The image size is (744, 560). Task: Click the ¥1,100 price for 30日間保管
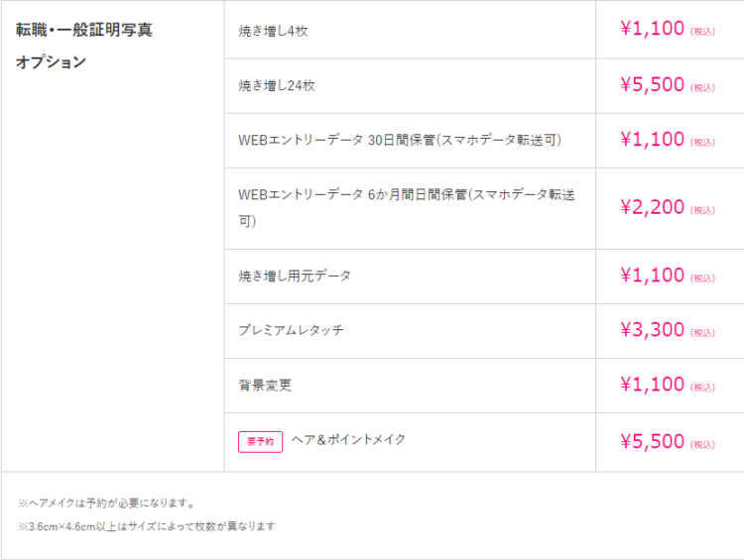pyautogui.click(x=668, y=140)
